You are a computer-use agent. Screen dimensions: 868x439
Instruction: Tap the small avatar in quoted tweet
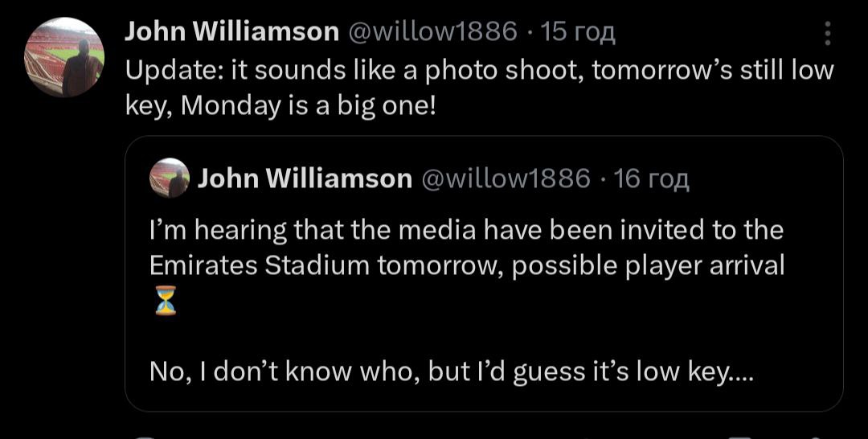click(169, 178)
